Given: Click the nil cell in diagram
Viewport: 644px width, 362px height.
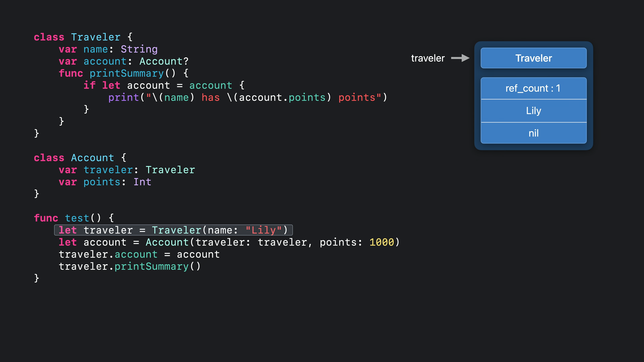Looking at the screenshot, I should [533, 133].
